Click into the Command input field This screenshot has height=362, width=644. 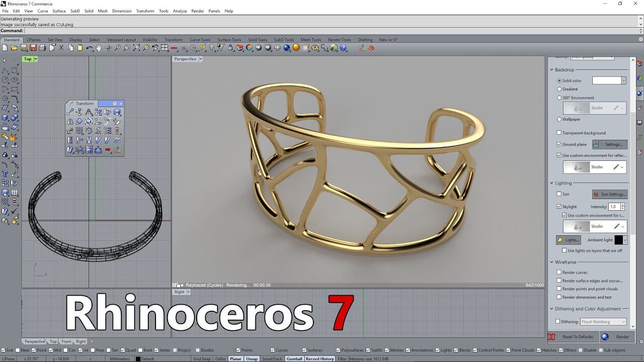point(332,31)
